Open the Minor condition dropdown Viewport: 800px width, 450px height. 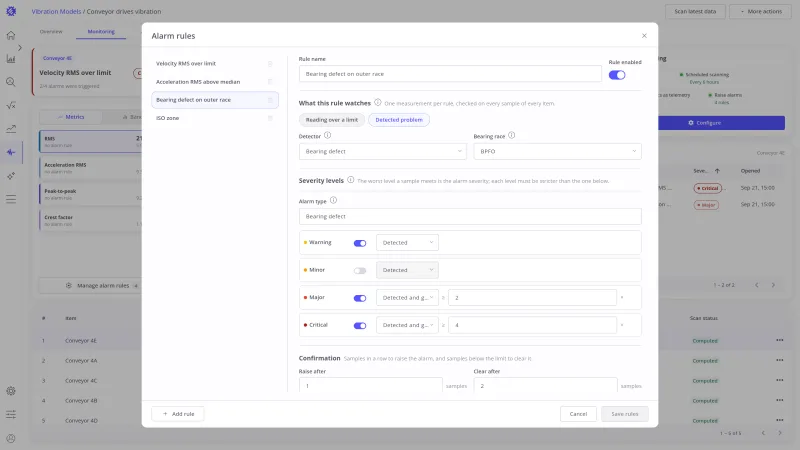(407, 270)
